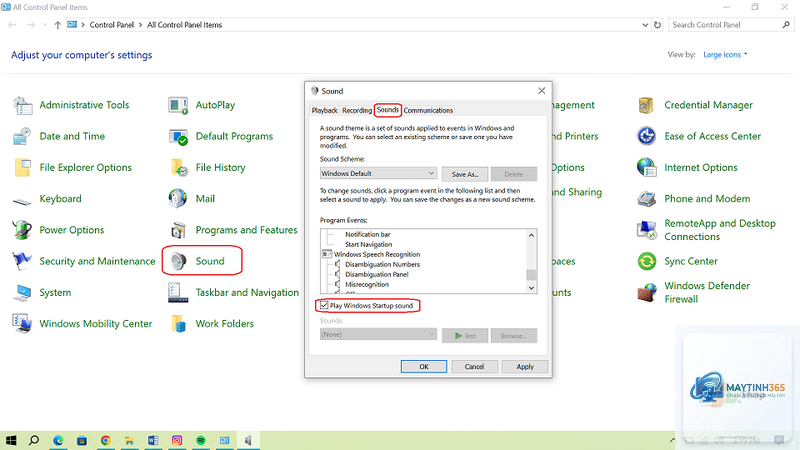The image size is (800, 450).
Task: Open the Work Folders icon
Action: coord(178,323)
